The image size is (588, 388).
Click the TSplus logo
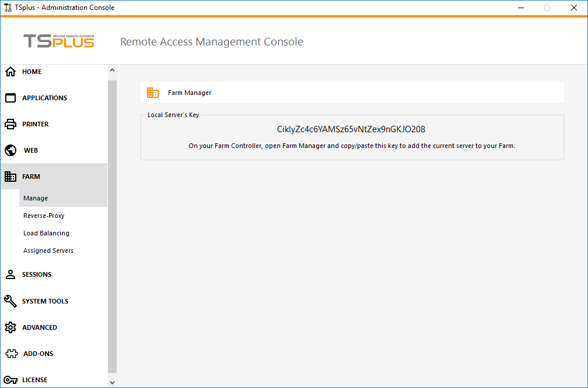point(58,41)
